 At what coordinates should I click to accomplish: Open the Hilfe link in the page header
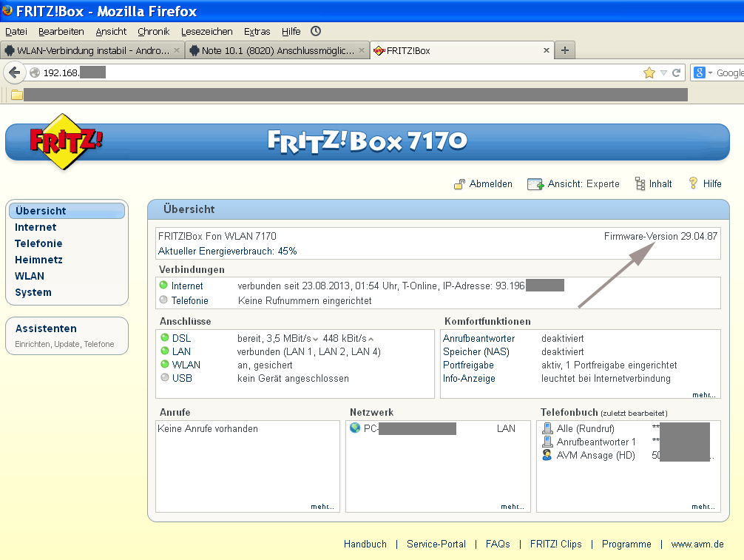pyautogui.click(x=712, y=184)
